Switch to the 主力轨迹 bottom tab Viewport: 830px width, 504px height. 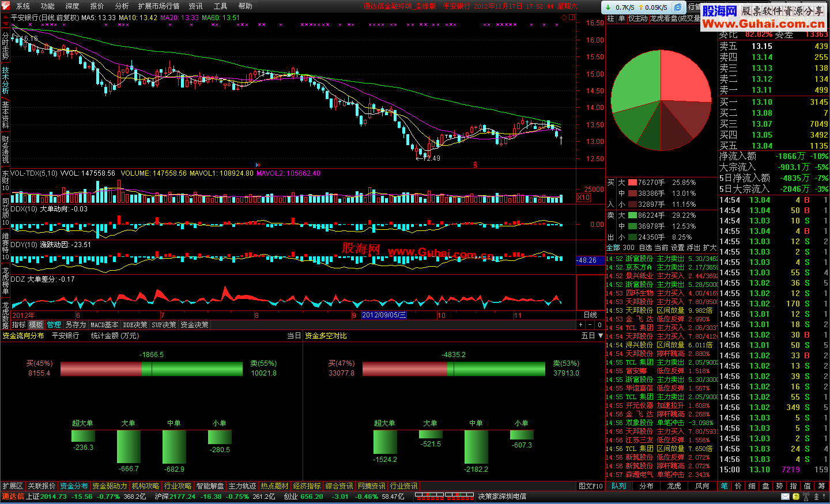(x=242, y=486)
